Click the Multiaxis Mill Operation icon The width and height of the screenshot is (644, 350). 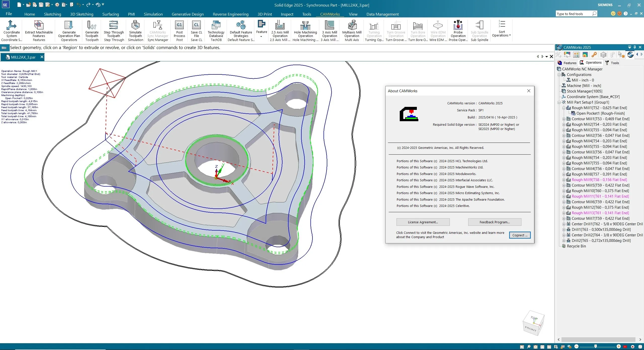352,25
